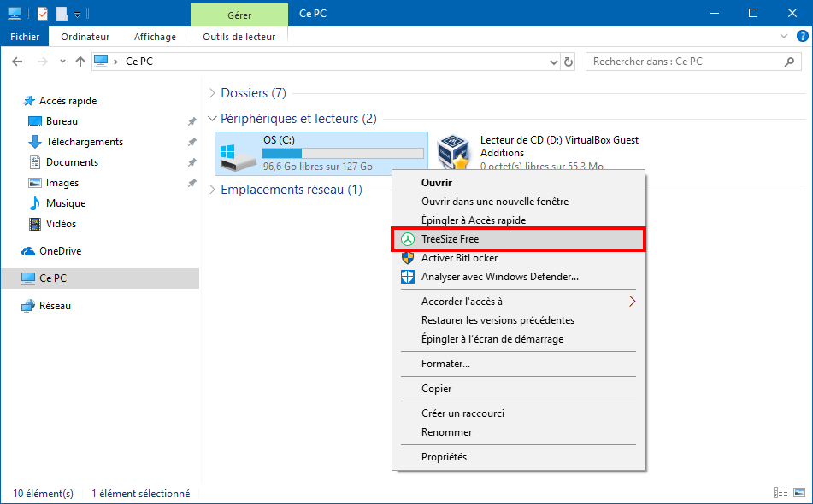Open the address bar history dropdown
This screenshot has height=504, width=813.
click(553, 62)
